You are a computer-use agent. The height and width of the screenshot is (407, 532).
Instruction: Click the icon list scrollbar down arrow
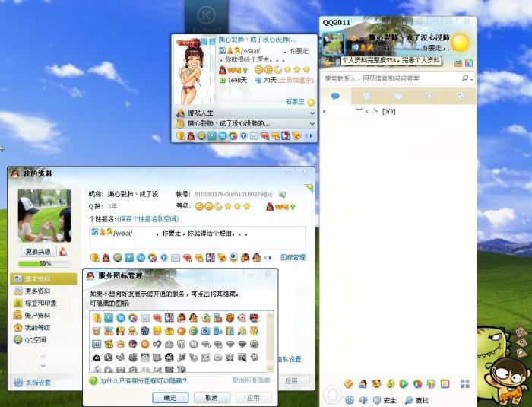tap(270, 369)
